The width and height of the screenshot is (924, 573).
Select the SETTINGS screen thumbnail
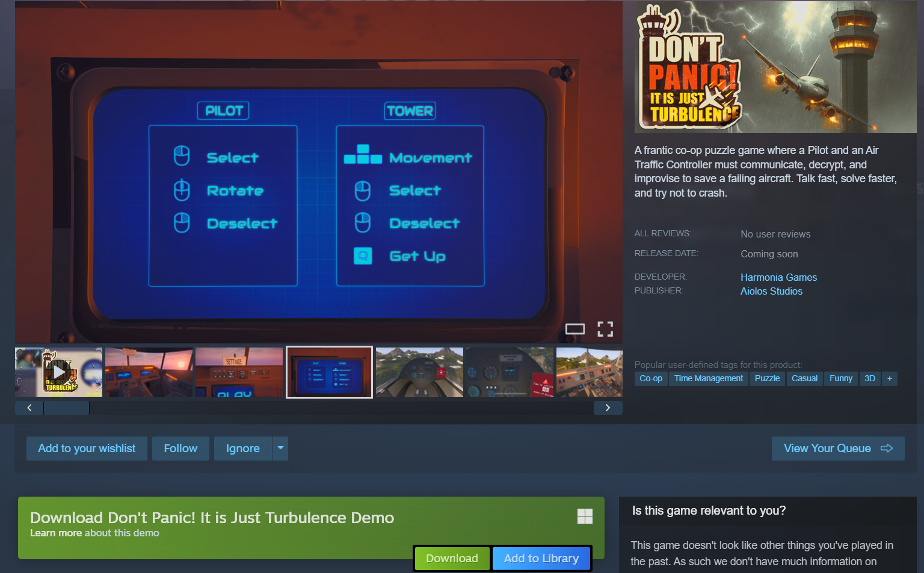pyautogui.click(x=239, y=372)
